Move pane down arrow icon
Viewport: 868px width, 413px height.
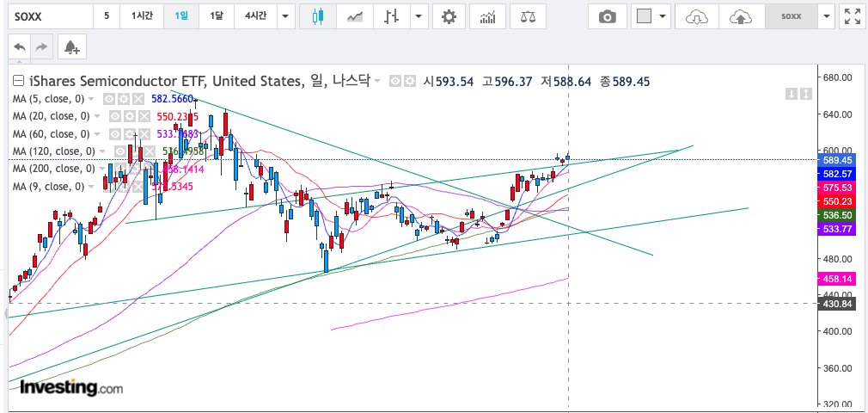click(792, 95)
